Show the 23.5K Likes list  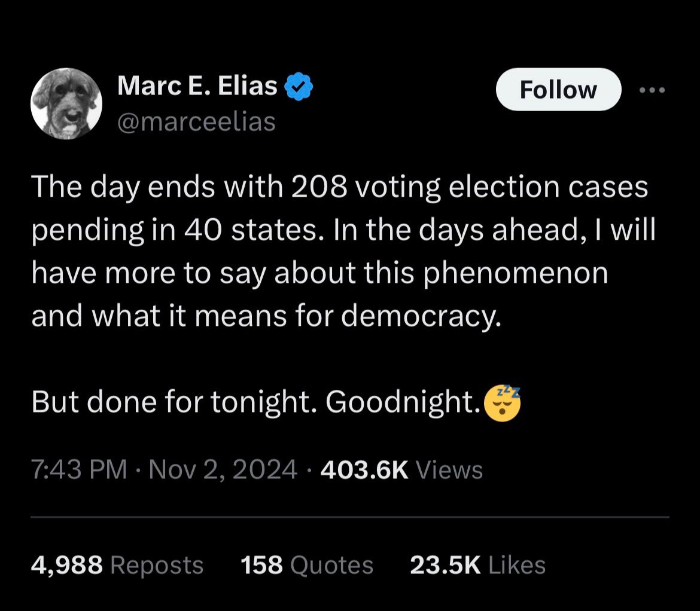click(x=477, y=565)
